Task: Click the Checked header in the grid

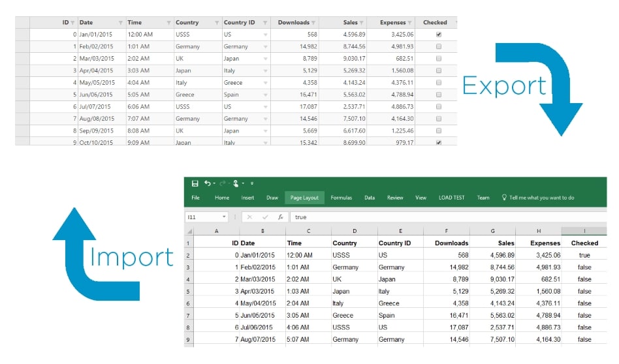Action: (x=435, y=22)
